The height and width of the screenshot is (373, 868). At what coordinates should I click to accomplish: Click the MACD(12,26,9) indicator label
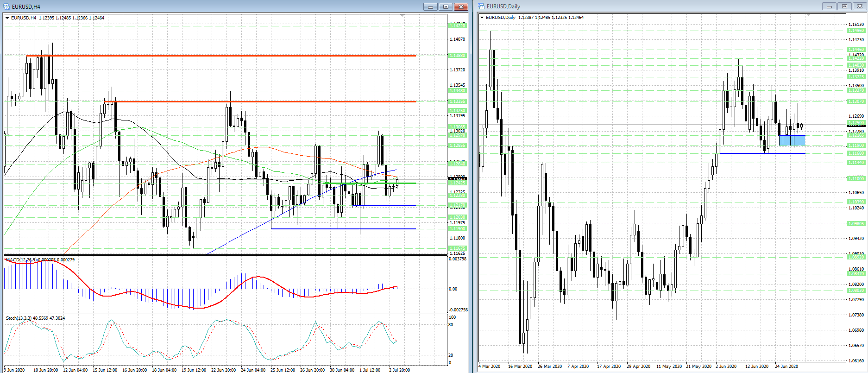pyautogui.click(x=20, y=260)
